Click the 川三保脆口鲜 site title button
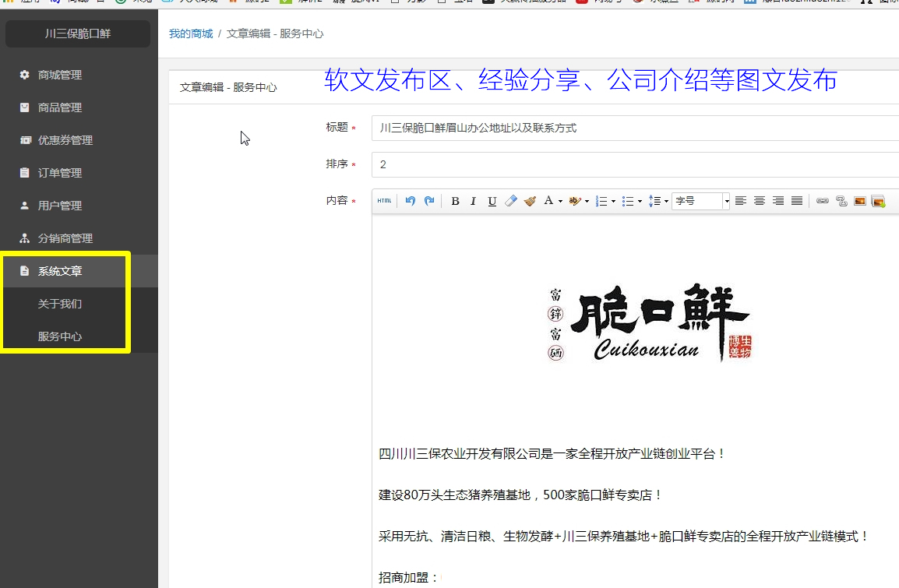 click(78, 33)
